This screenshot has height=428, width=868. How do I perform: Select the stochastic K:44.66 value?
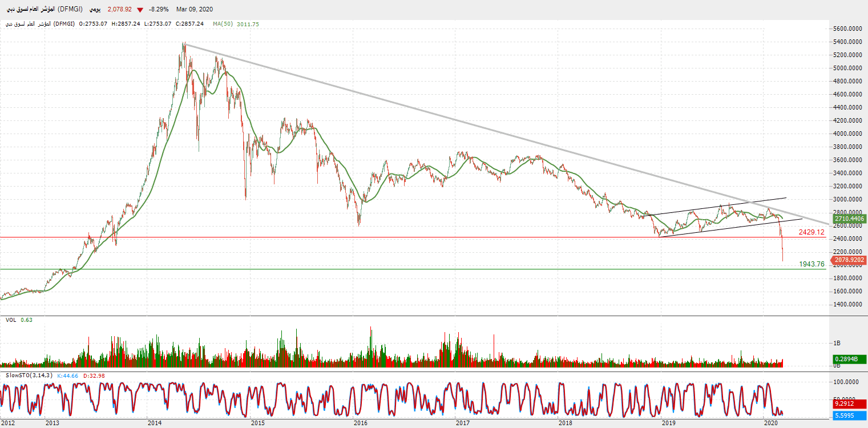point(69,375)
